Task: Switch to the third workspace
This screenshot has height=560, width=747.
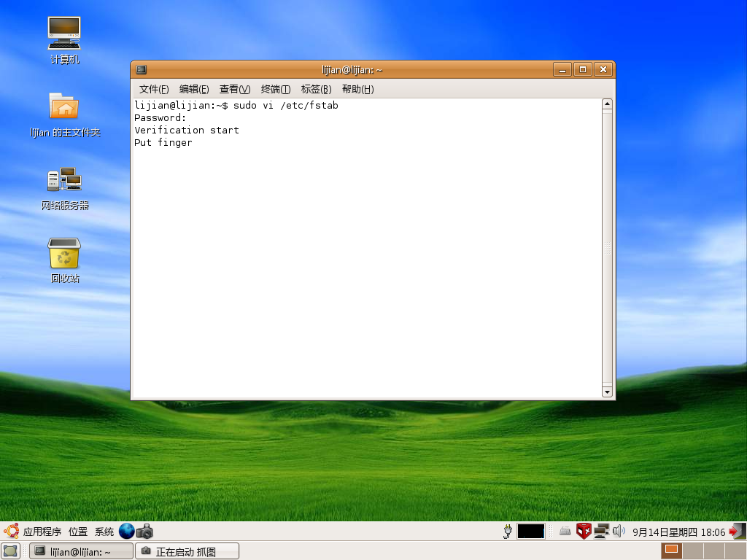Action: tap(713, 551)
